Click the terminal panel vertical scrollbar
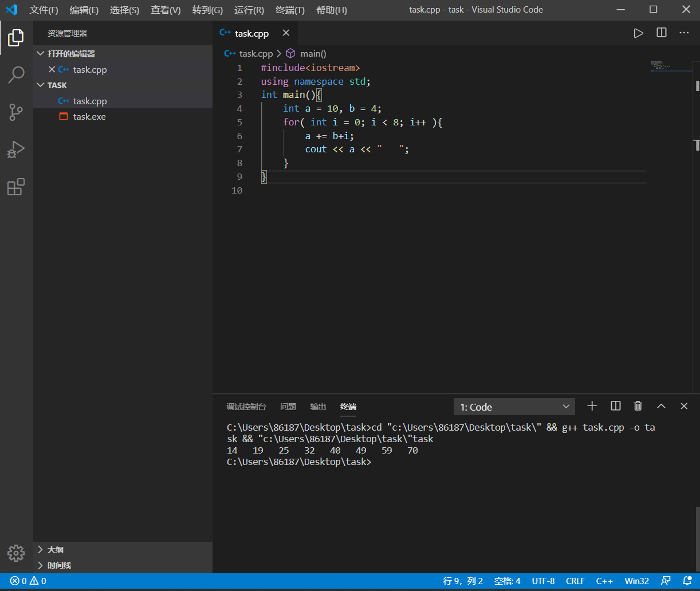This screenshot has width=700, height=591. pos(697,538)
